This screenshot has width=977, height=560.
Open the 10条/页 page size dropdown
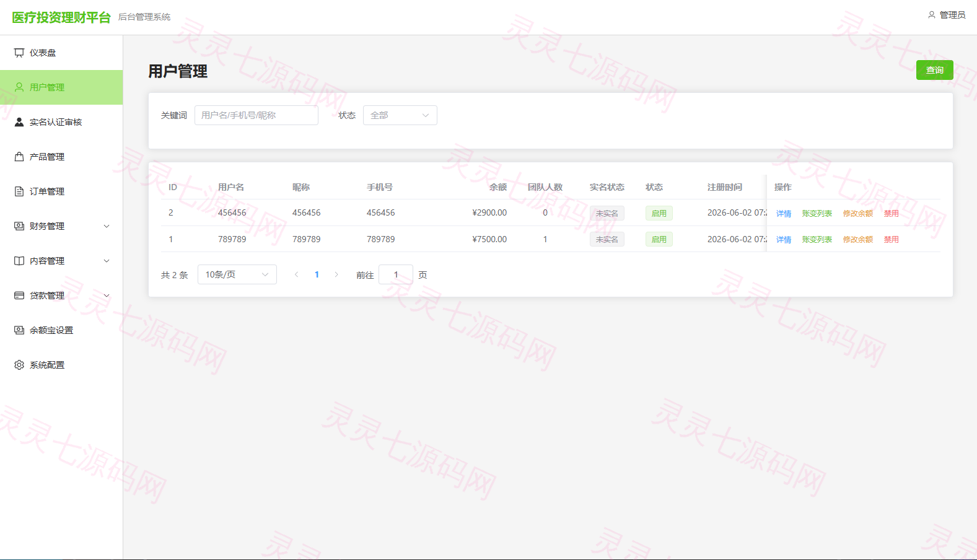[237, 274]
